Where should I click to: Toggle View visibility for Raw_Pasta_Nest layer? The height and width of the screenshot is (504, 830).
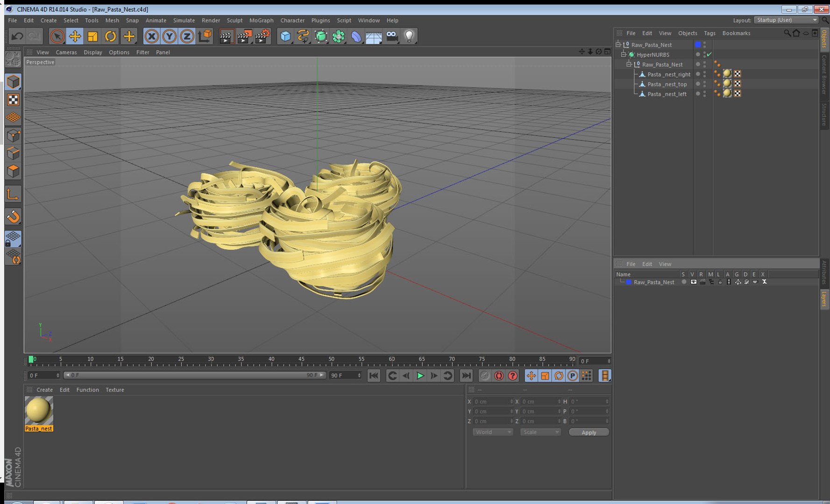693,282
